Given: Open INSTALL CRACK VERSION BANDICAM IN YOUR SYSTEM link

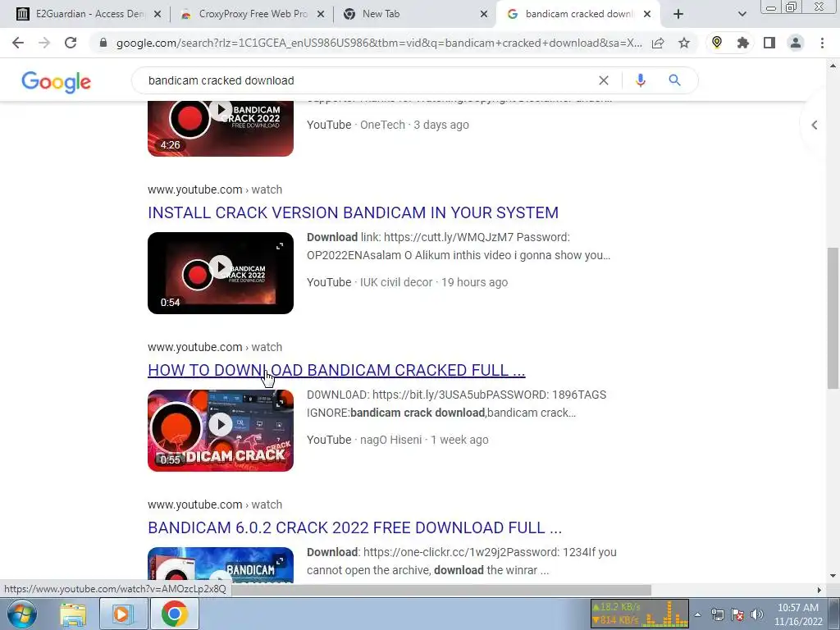Looking at the screenshot, I should point(353,212).
